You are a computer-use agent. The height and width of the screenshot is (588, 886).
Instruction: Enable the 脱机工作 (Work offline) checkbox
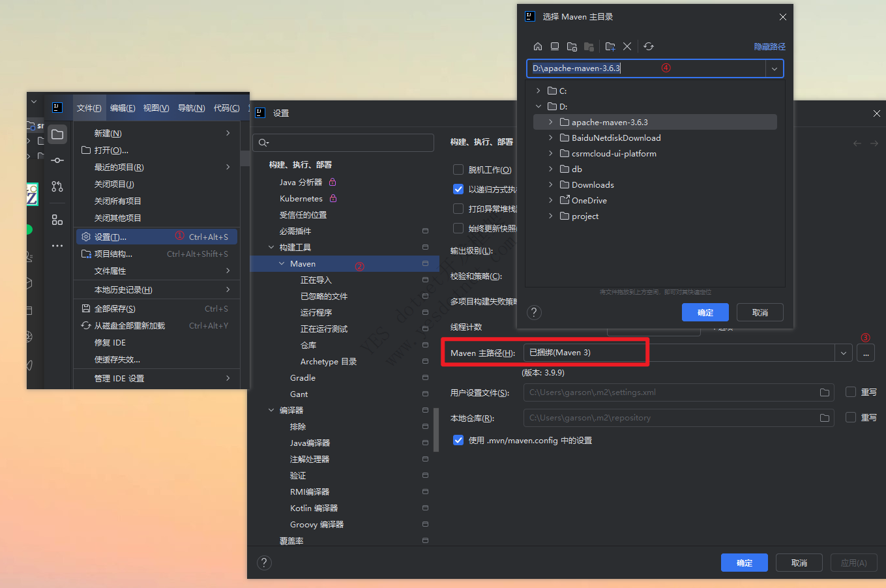458,169
